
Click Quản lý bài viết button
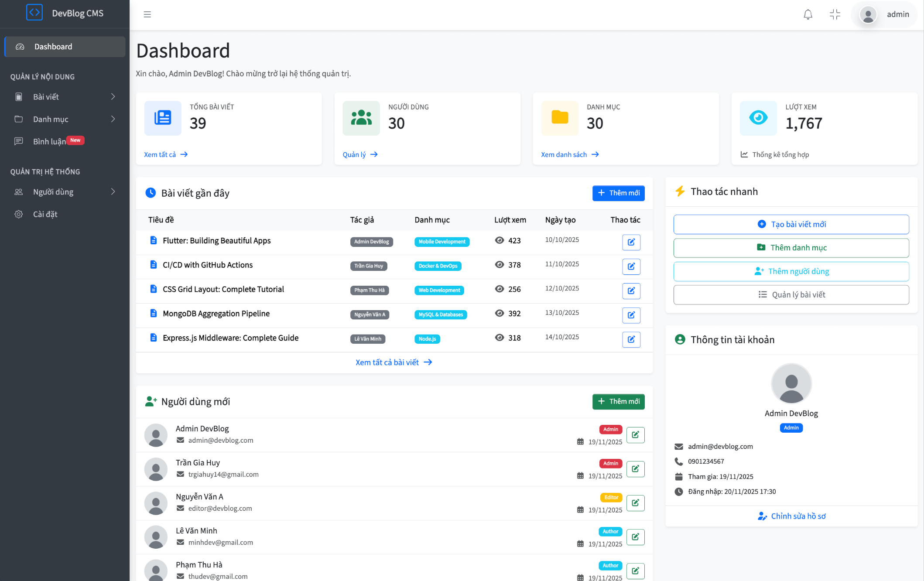(791, 295)
